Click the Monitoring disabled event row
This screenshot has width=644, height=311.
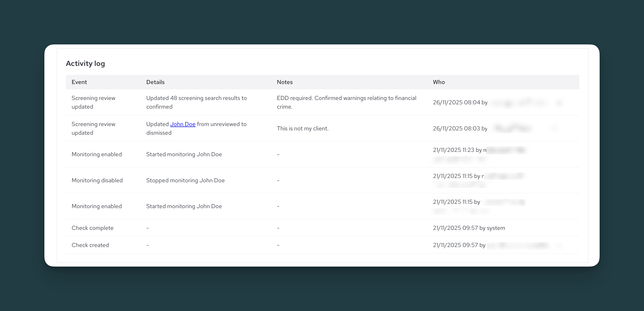[322, 180]
